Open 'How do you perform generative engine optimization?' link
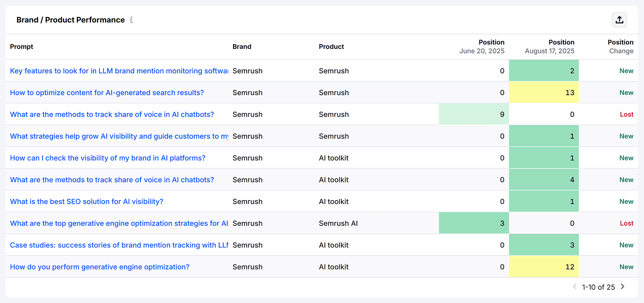This screenshot has height=303, width=644. (99, 267)
